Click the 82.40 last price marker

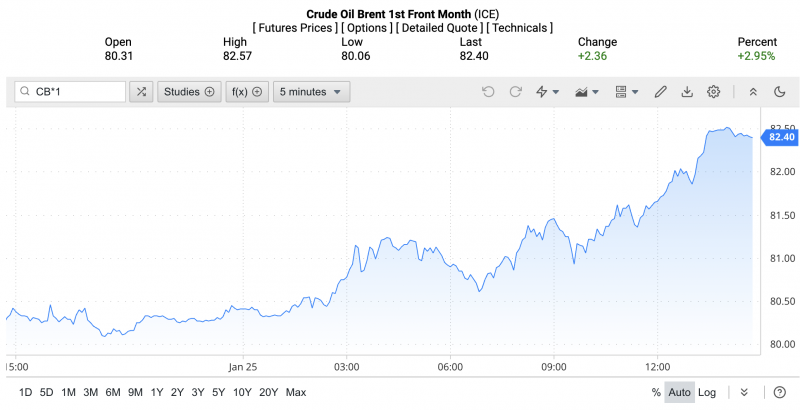(x=782, y=137)
